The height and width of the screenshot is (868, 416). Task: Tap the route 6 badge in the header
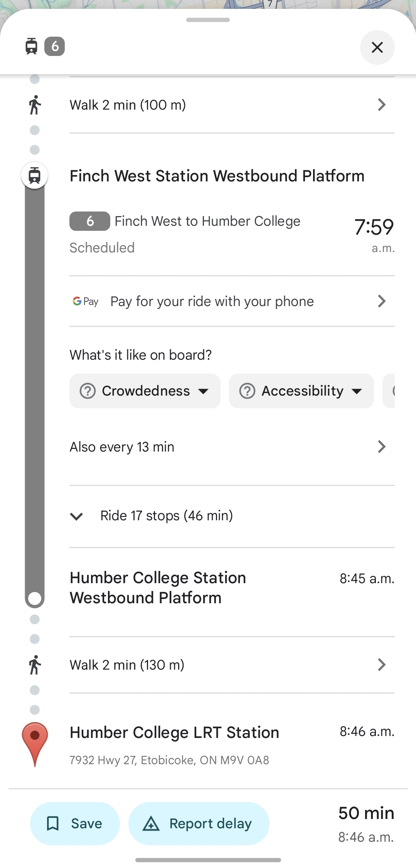pos(55,47)
